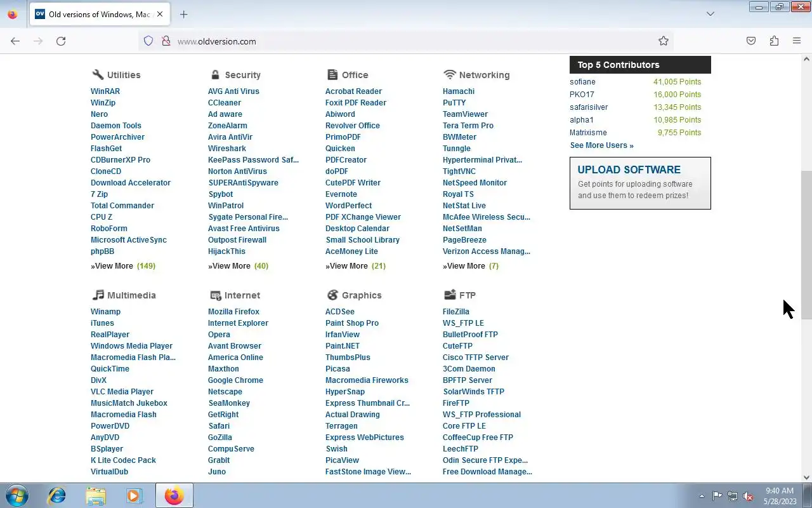Image resolution: width=812 pixels, height=508 pixels.
Task: Open the Extensions puzzle icon
Action: (774, 41)
